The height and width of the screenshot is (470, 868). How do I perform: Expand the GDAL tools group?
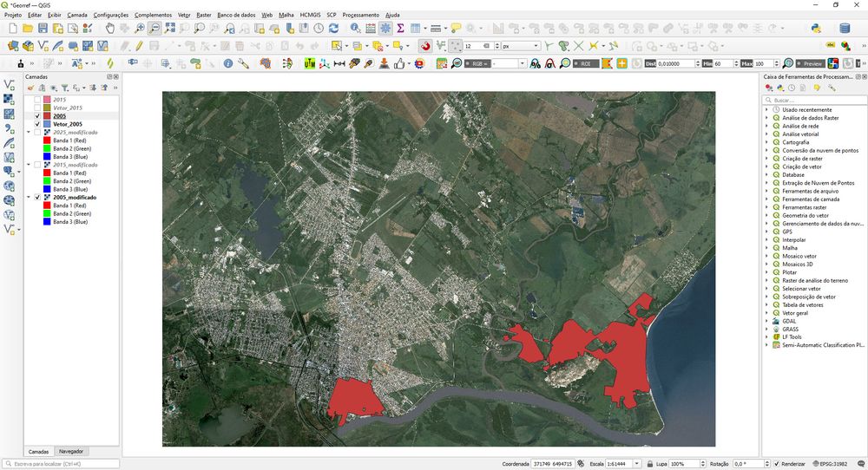(x=766, y=321)
